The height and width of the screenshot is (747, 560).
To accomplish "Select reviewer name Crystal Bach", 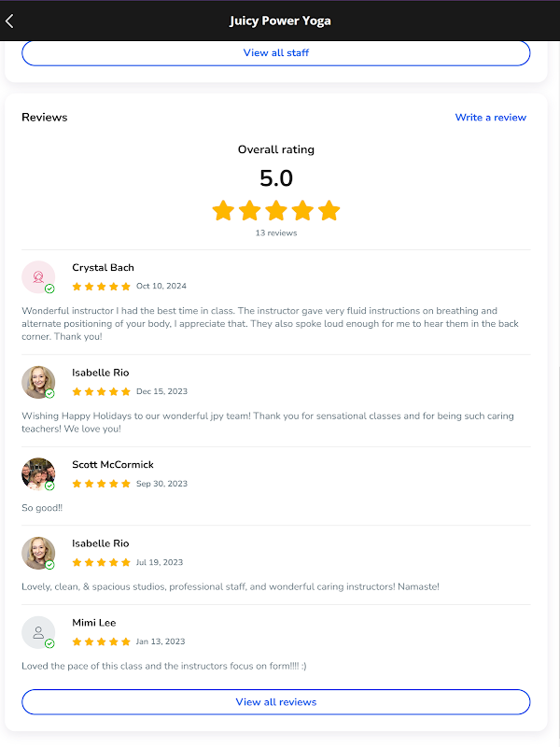I will [x=103, y=268].
